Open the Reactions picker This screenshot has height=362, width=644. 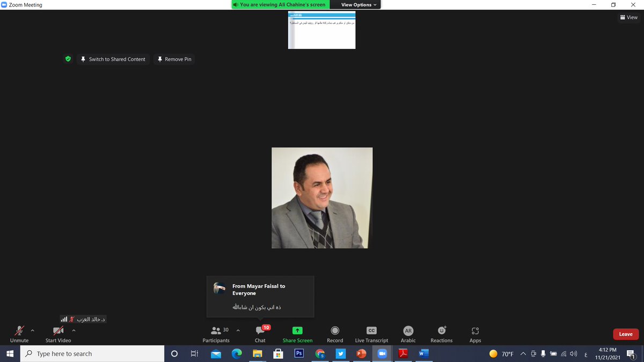coord(441,334)
